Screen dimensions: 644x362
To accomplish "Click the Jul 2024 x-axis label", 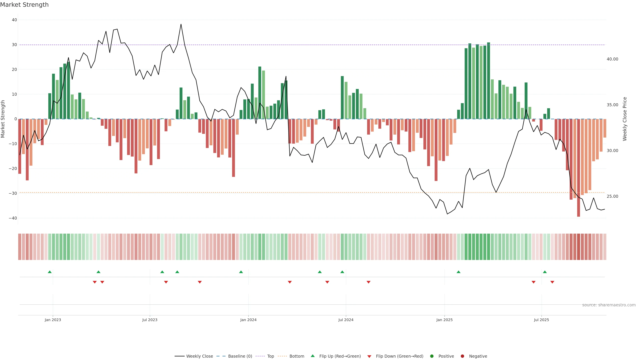I will [x=346, y=320].
